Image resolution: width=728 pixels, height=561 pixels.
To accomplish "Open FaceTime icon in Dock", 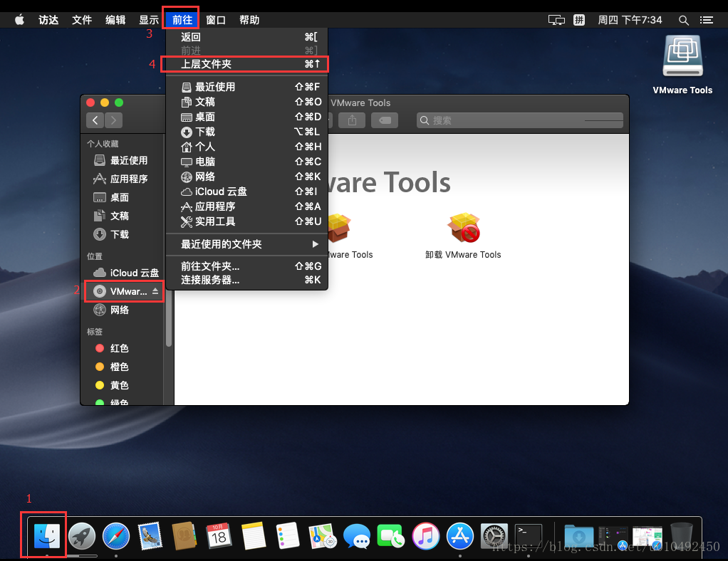I will [391, 536].
